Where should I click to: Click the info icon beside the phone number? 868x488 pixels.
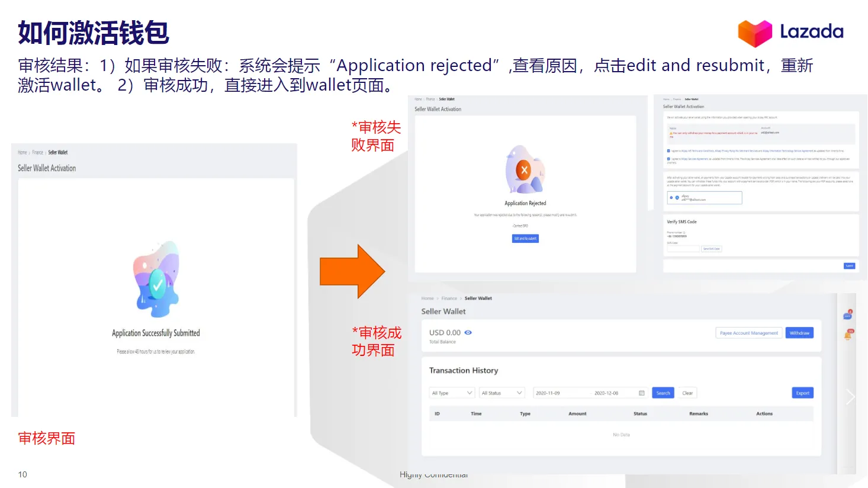(x=684, y=233)
